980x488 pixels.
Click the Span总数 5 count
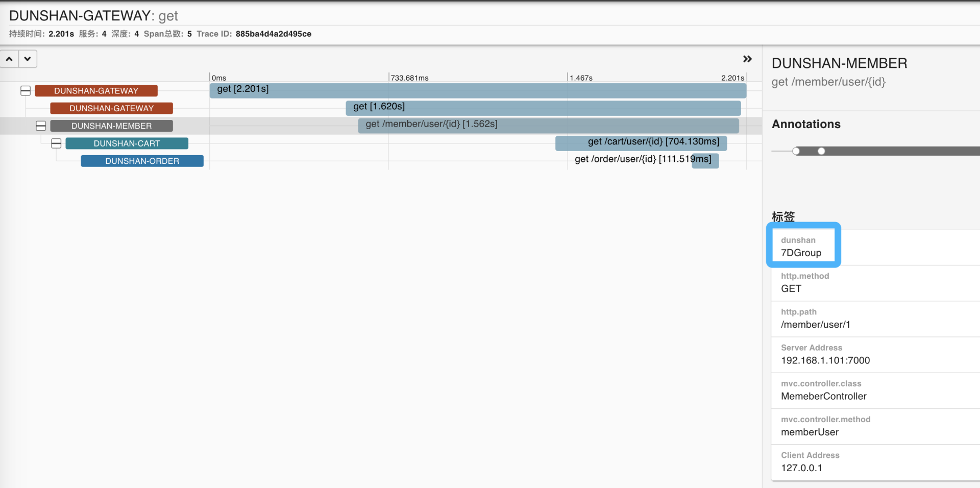pos(189,34)
